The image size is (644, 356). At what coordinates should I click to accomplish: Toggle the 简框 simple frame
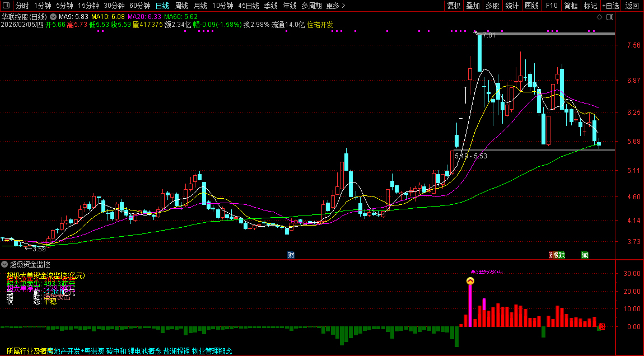571,6
